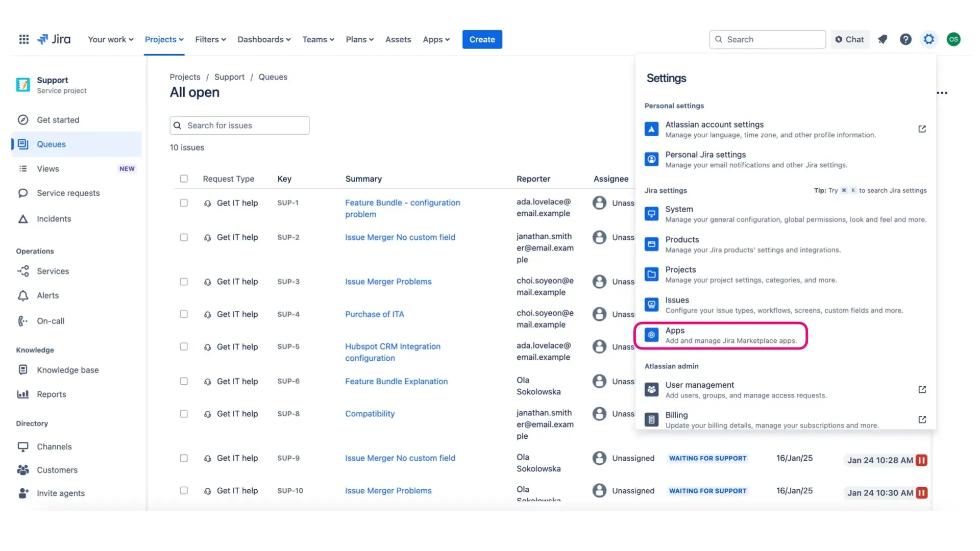Open the OS user avatar menu

[953, 39]
